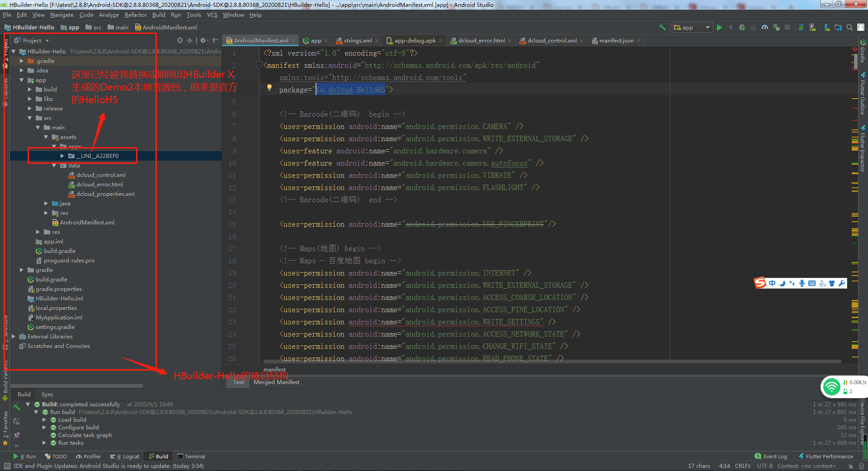Image resolution: width=868 pixels, height=471 pixels.
Task: Open the SDK Manager icon
Action: tap(827, 27)
